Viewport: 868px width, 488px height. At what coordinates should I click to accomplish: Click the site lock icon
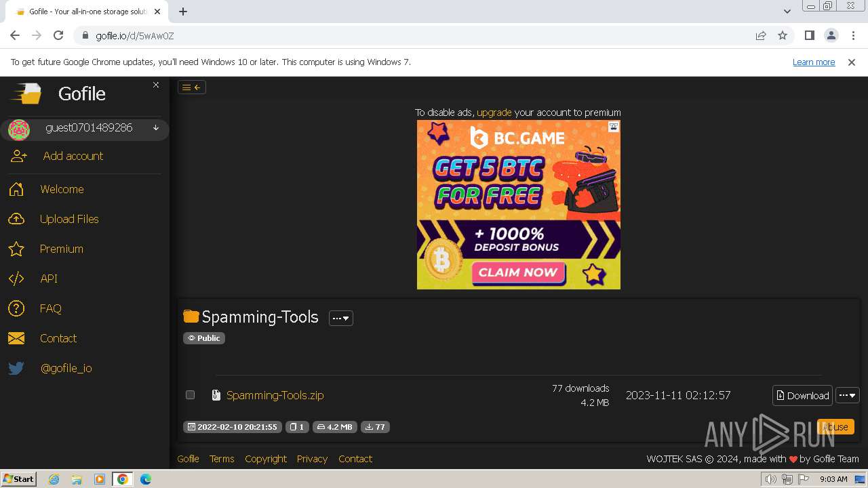(x=85, y=35)
